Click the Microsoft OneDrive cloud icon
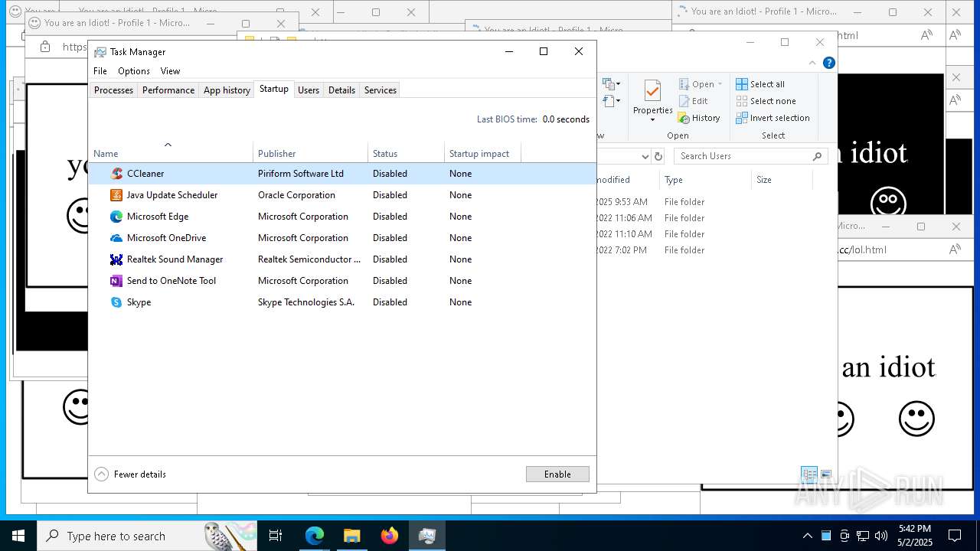980x551 pixels. tap(116, 238)
